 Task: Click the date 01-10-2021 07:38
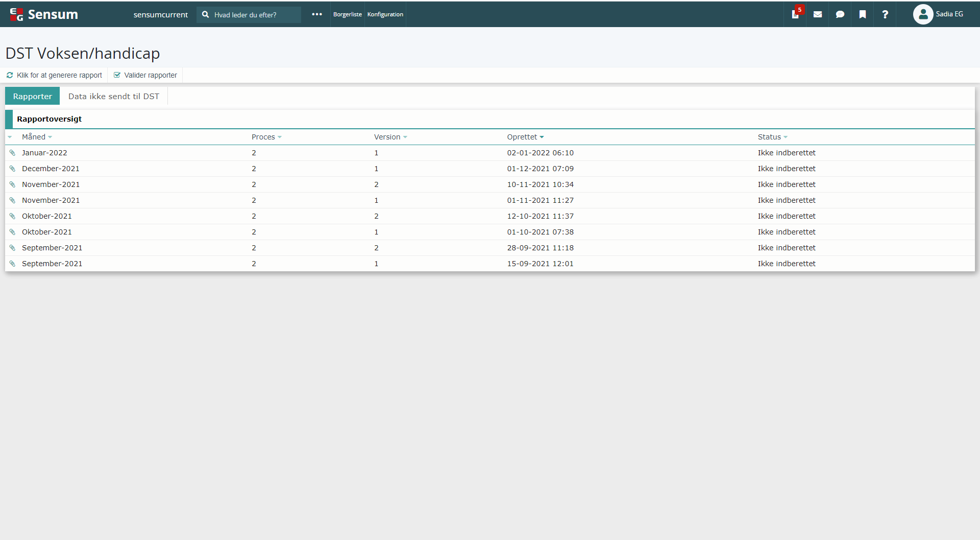pos(540,232)
